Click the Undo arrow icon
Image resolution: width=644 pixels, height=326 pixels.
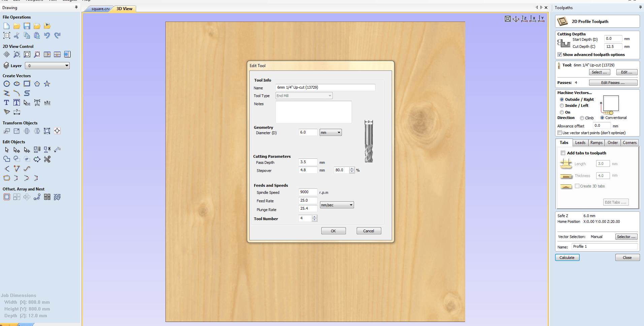[47, 35]
